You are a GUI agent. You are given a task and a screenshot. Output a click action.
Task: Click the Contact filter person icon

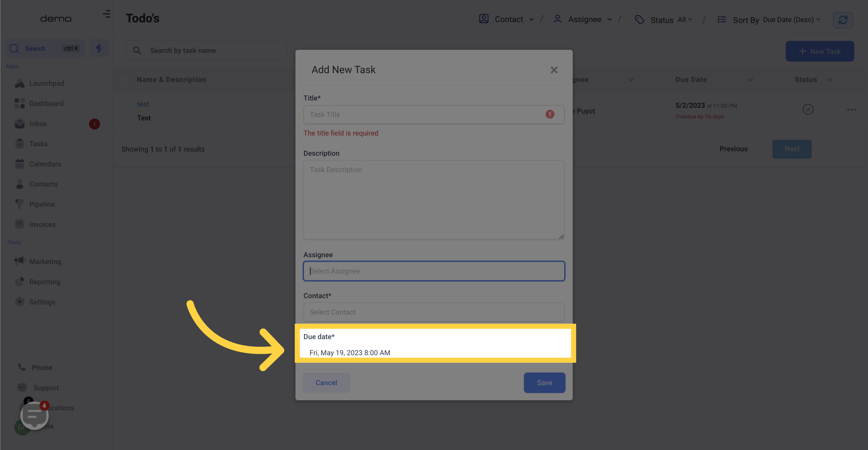[484, 19]
